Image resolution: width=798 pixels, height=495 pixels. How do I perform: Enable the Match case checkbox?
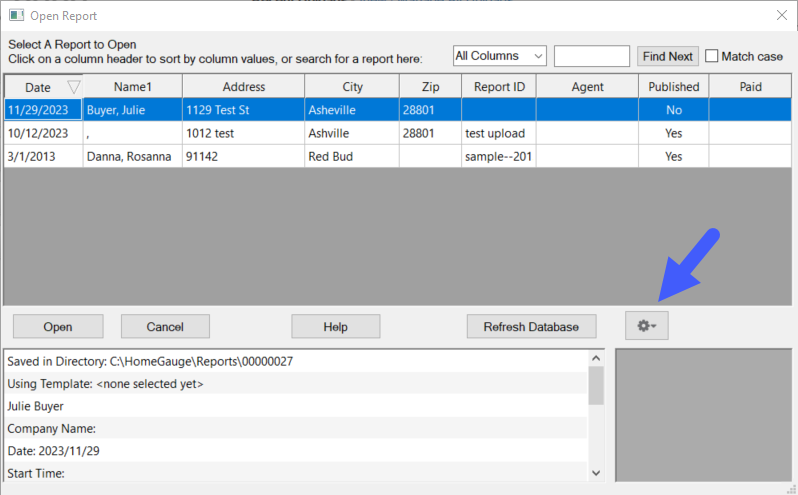pos(713,56)
